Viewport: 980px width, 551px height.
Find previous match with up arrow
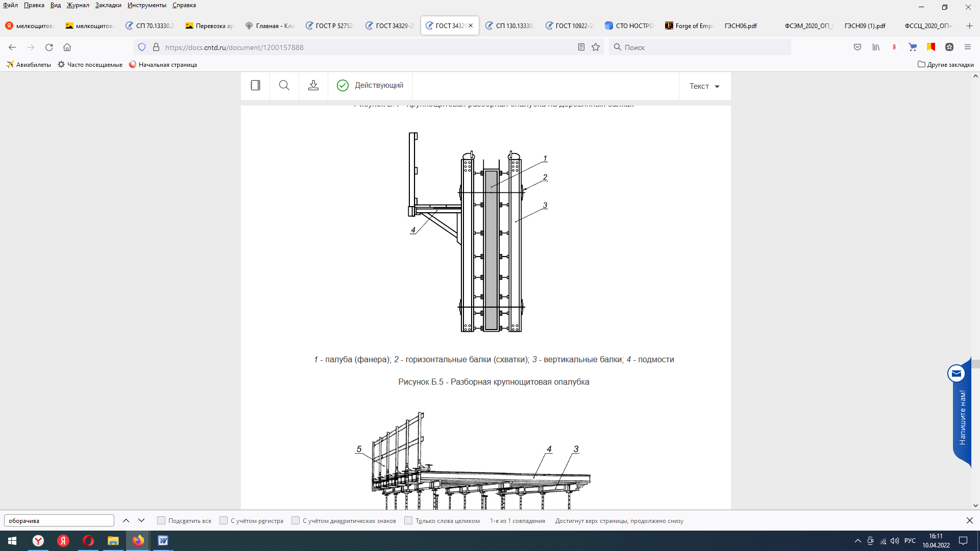pos(126,520)
